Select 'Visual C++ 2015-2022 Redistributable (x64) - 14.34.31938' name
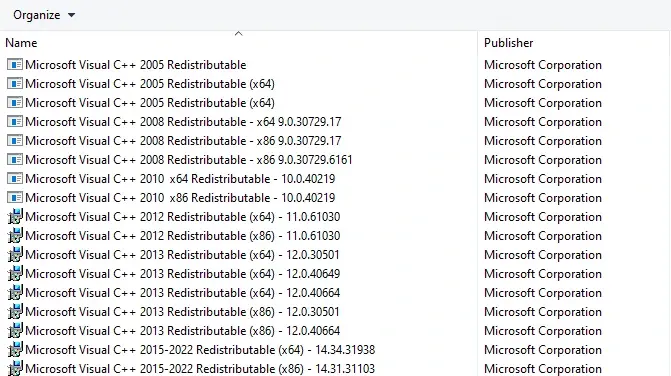 point(200,349)
